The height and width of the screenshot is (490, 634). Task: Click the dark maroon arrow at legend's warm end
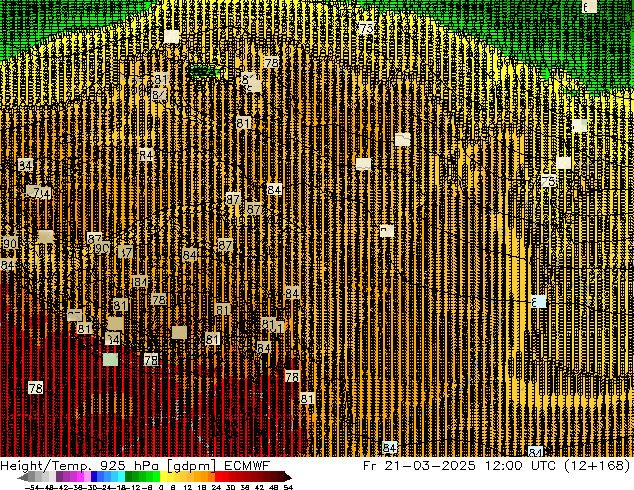288,477
